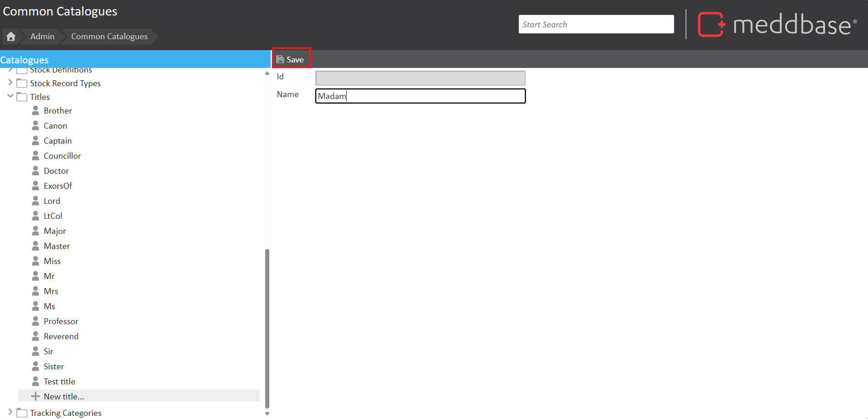Open the Reverend title entry
The image size is (868, 419).
(x=61, y=336)
